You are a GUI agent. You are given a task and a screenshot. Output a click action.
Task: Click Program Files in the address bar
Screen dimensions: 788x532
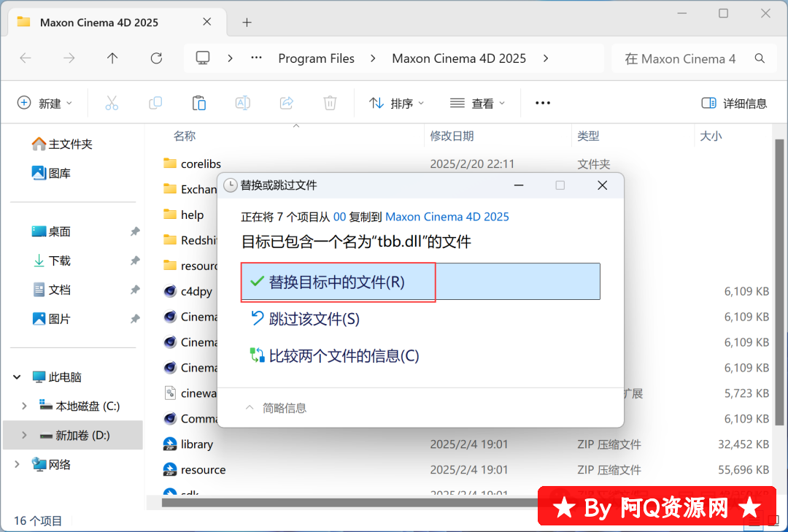click(316, 58)
